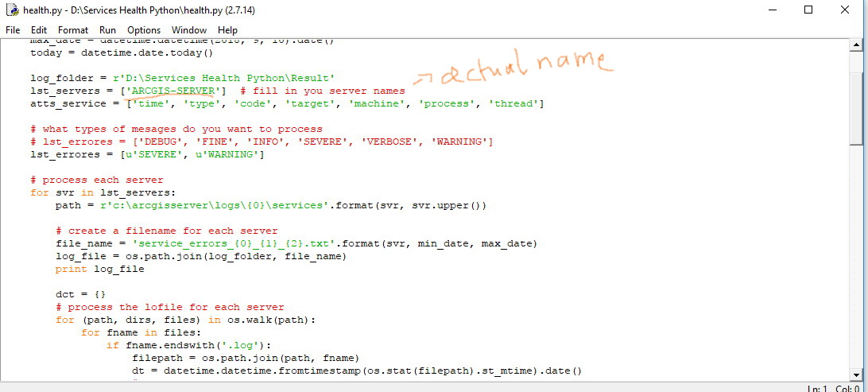The image size is (868, 392).
Task: Click the '# create a filename for each server' comment
Action: (x=167, y=231)
